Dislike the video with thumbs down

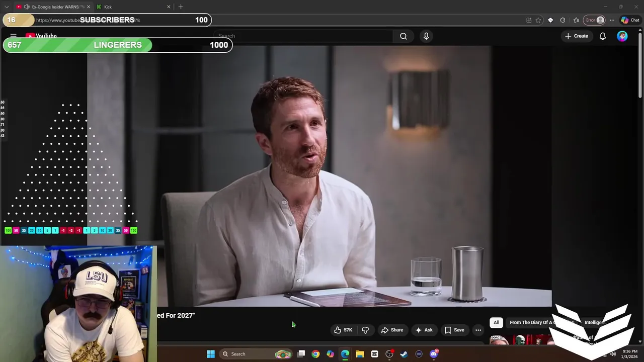point(365,330)
